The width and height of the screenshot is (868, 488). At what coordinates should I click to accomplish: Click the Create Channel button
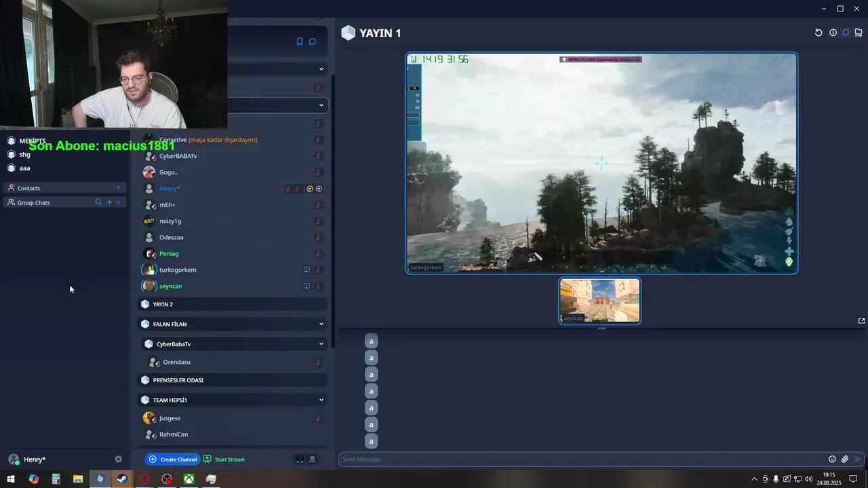[173, 459]
